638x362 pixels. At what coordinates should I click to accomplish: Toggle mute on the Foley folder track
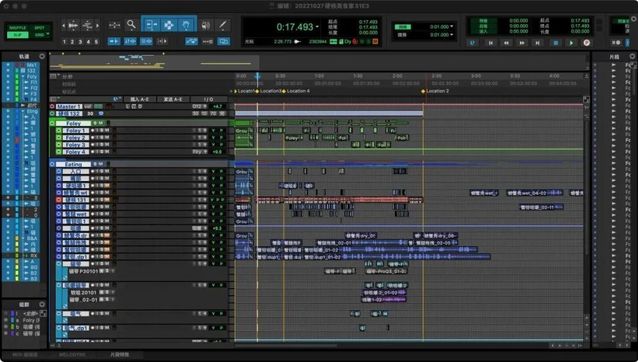(x=101, y=123)
